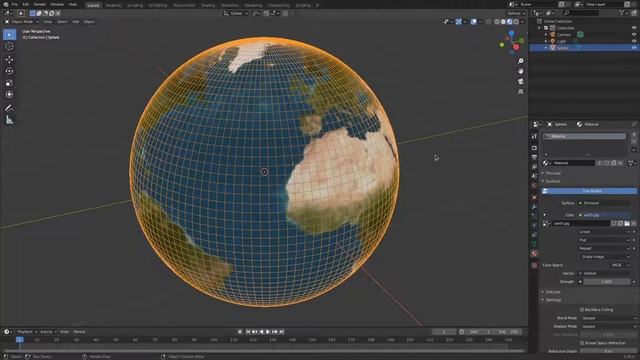Enable Backface Culling checkbox
Image resolution: width=640 pixels, height=360 pixels.
(x=582, y=310)
